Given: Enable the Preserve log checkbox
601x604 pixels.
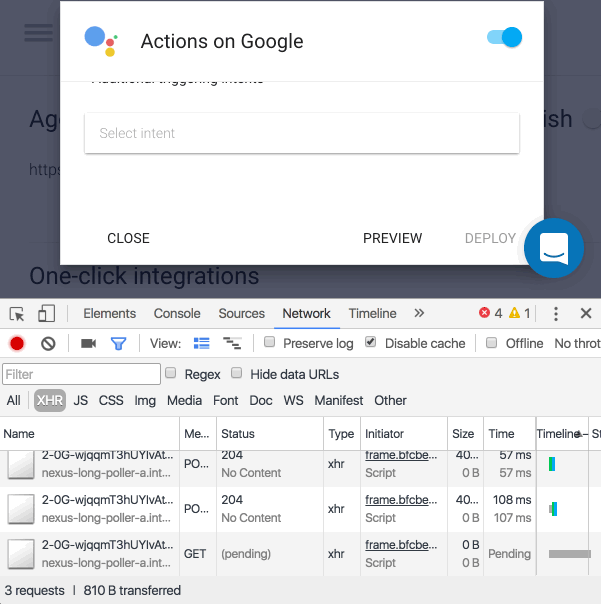Looking at the screenshot, I should coord(269,342).
